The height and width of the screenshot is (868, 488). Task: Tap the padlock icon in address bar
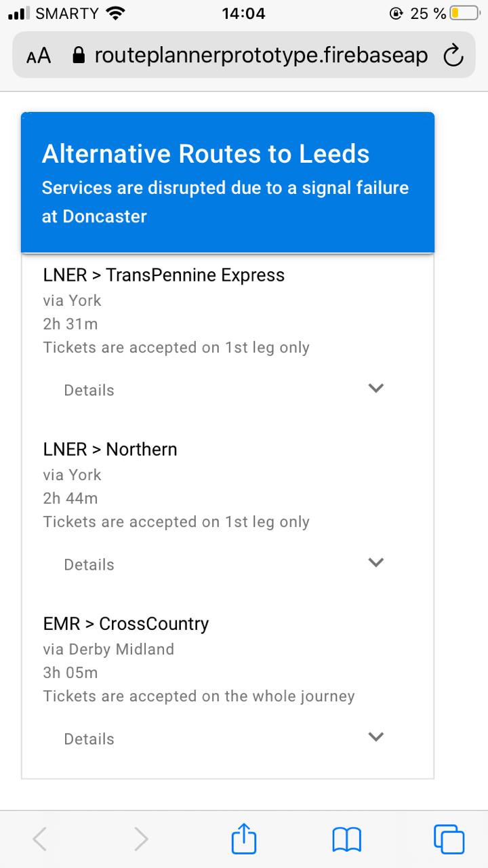click(x=79, y=55)
